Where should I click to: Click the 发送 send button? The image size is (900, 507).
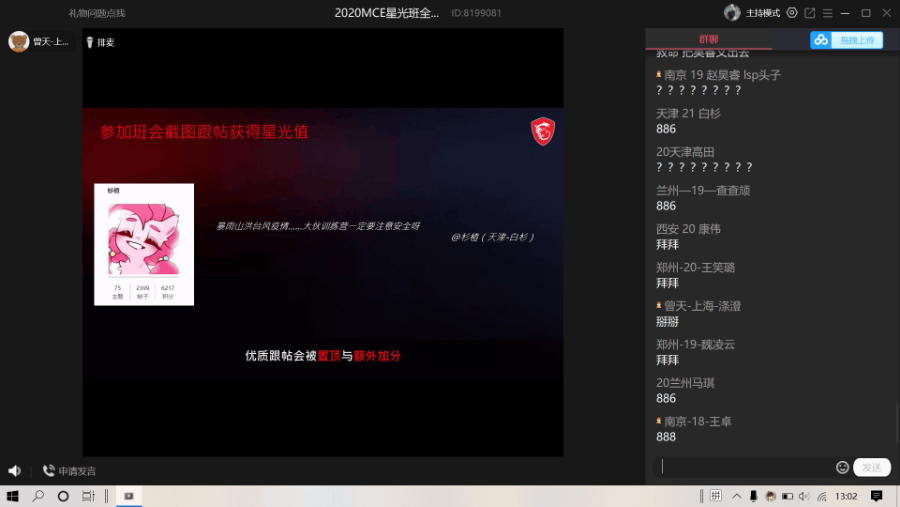click(x=871, y=467)
